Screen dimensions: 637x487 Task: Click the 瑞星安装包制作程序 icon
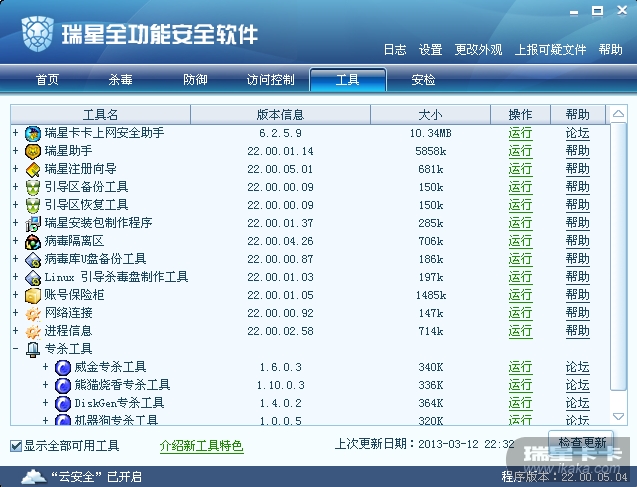click(x=33, y=223)
